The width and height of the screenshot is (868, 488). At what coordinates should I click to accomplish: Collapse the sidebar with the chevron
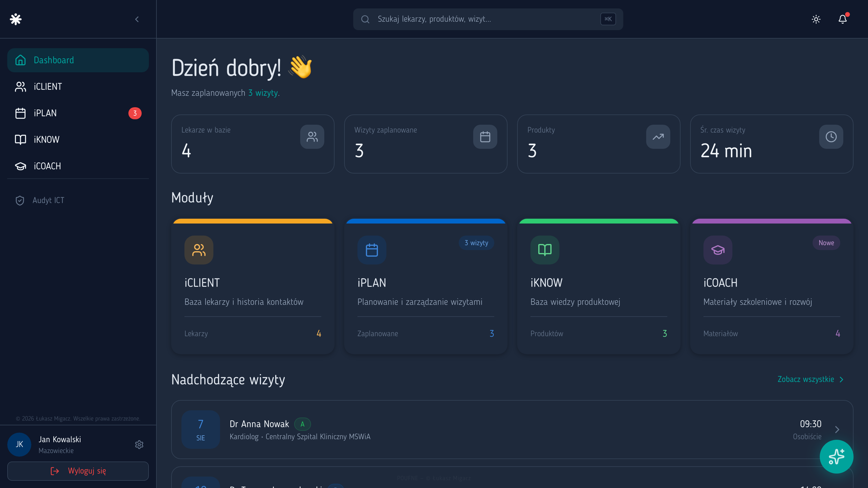click(x=137, y=19)
